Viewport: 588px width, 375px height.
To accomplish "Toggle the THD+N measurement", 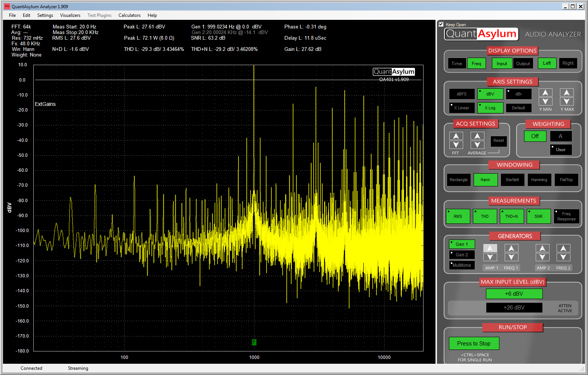I will pos(512,216).
